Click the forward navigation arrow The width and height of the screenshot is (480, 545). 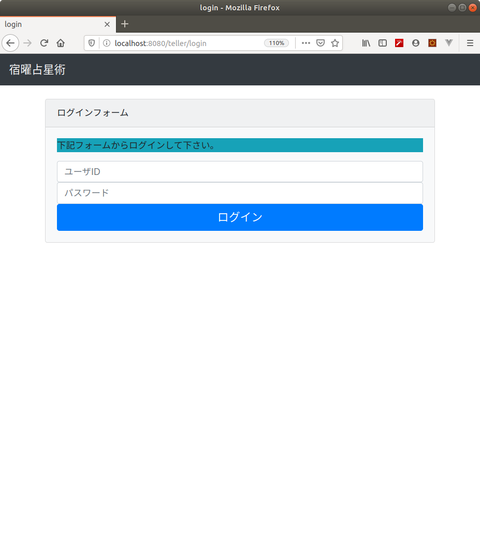click(27, 43)
